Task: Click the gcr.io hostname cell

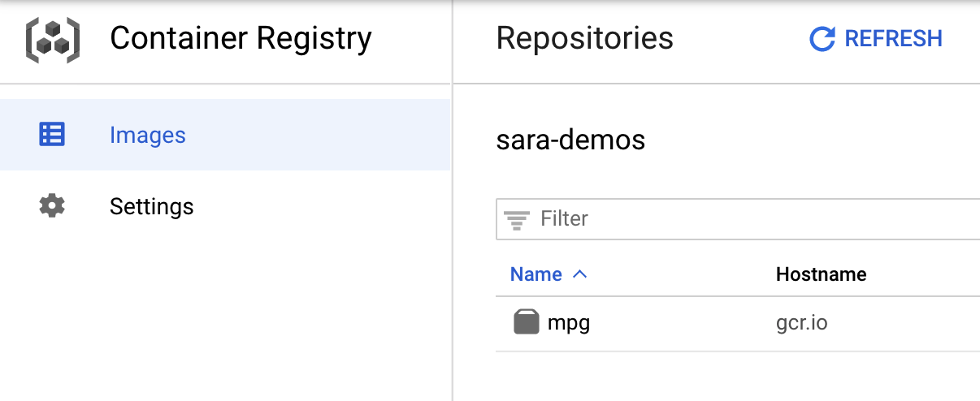Action: click(x=801, y=323)
